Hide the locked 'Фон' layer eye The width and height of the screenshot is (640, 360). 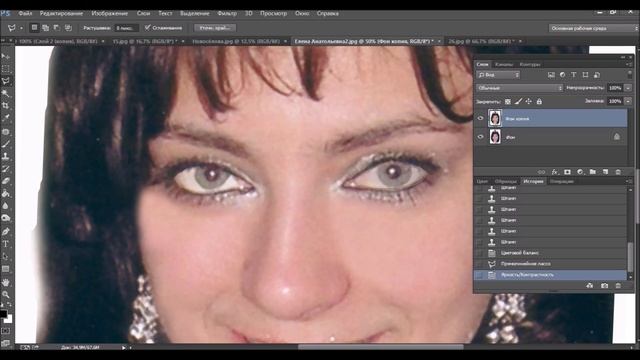[x=480, y=137]
